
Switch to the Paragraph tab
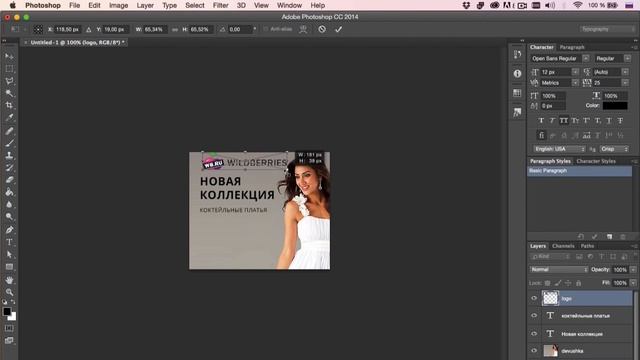coord(572,47)
